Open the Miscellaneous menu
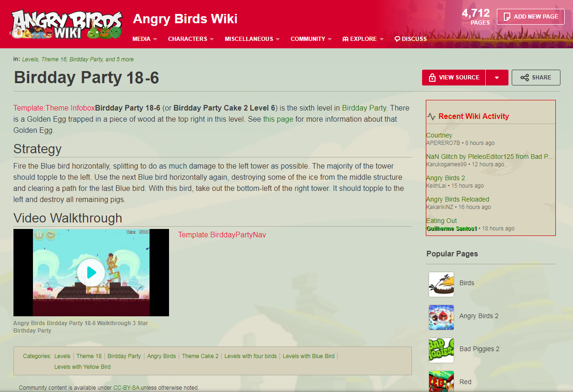Viewport: 573px width, 392px height. click(252, 39)
